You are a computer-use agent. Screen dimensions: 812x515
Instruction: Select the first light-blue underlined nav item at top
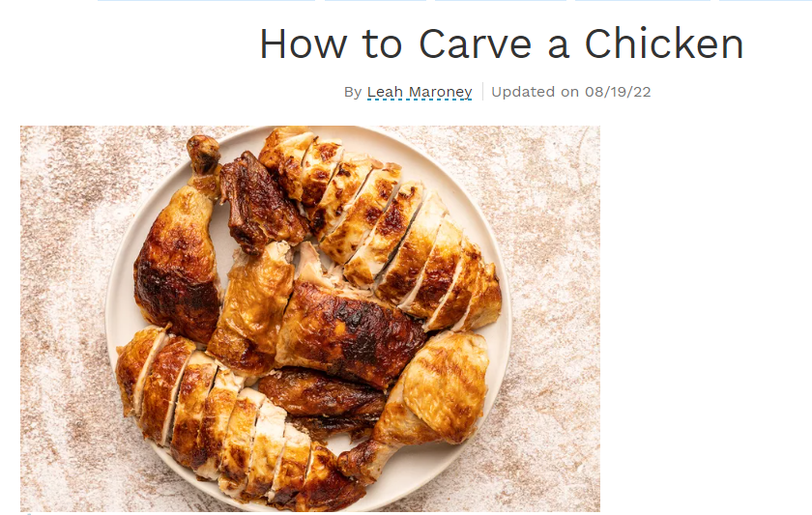tap(206, 1)
